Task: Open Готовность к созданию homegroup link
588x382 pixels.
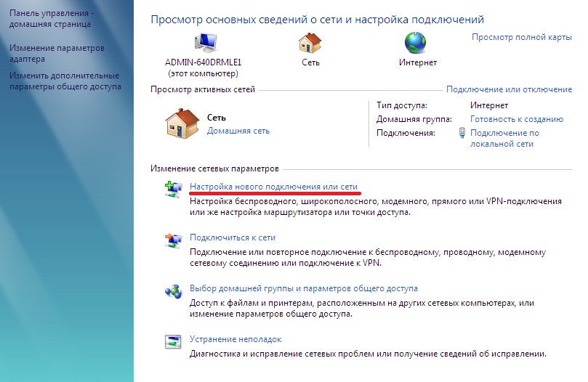Action: pyautogui.click(x=517, y=119)
